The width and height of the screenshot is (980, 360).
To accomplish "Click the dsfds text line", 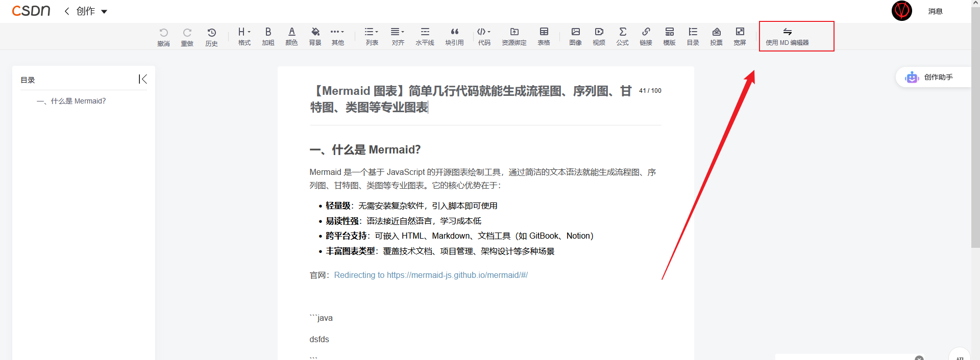I will 319,339.
